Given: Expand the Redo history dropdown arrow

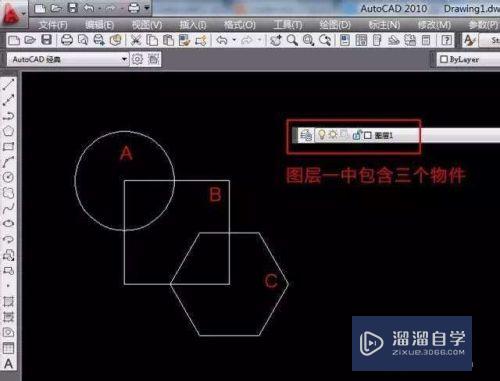Looking at the screenshot, I should pyautogui.click(x=259, y=40).
